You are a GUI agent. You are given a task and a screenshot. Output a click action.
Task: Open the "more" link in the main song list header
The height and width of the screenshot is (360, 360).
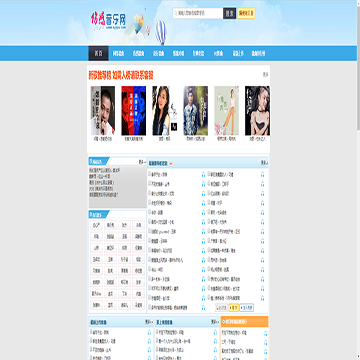click(264, 163)
